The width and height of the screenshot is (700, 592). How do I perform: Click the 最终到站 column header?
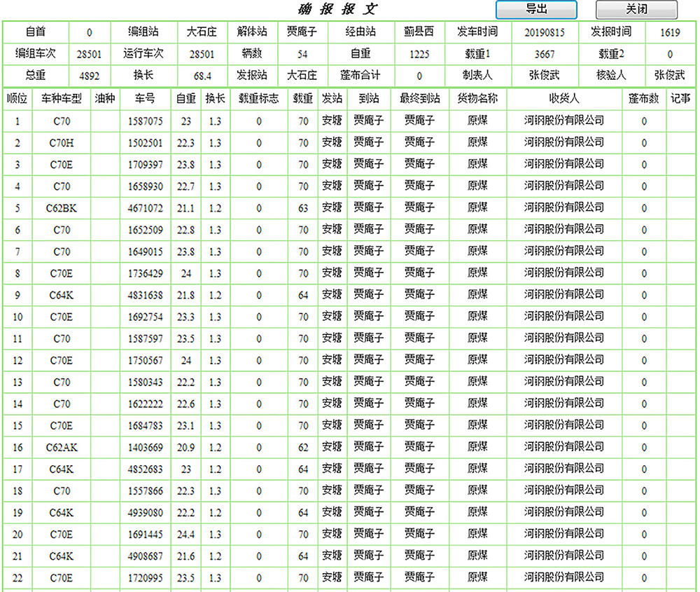coord(419,99)
